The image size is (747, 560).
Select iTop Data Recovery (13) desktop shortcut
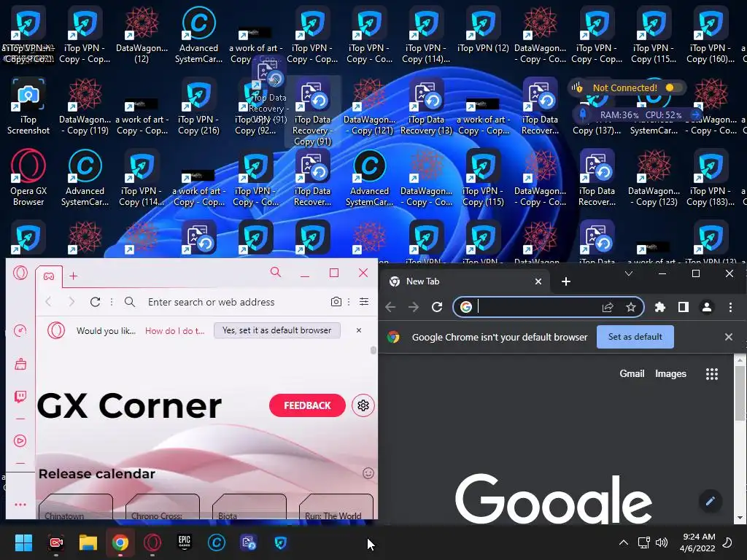tap(426, 106)
